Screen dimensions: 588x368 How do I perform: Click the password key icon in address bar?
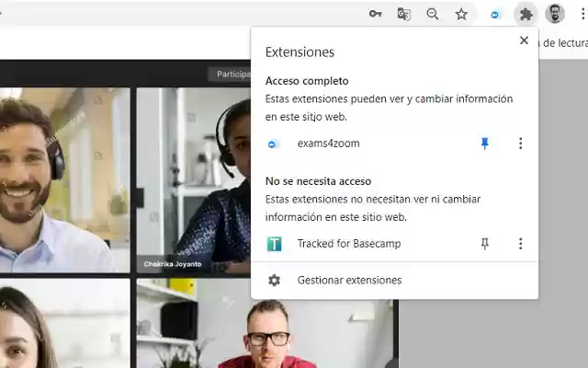(375, 15)
